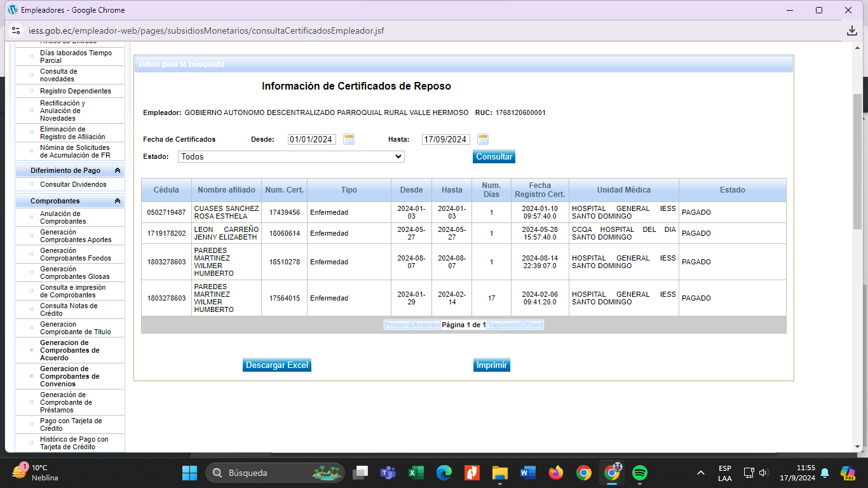Image resolution: width=868 pixels, height=488 pixels.
Task: Open the Estado dropdown showing Todos
Action: pyautogui.click(x=291, y=156)
